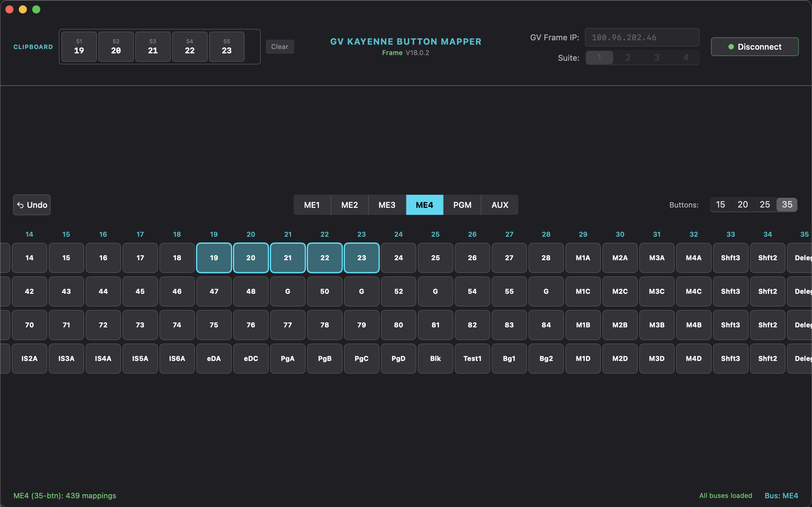Select clipboard slot S3
This screenshot has width=812, height=507.
pos(153,47)
